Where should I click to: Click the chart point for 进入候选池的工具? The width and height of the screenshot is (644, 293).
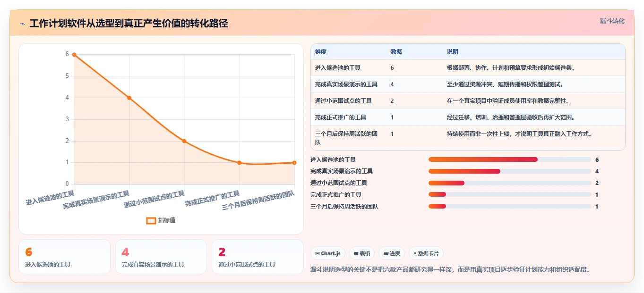(74, 54)
